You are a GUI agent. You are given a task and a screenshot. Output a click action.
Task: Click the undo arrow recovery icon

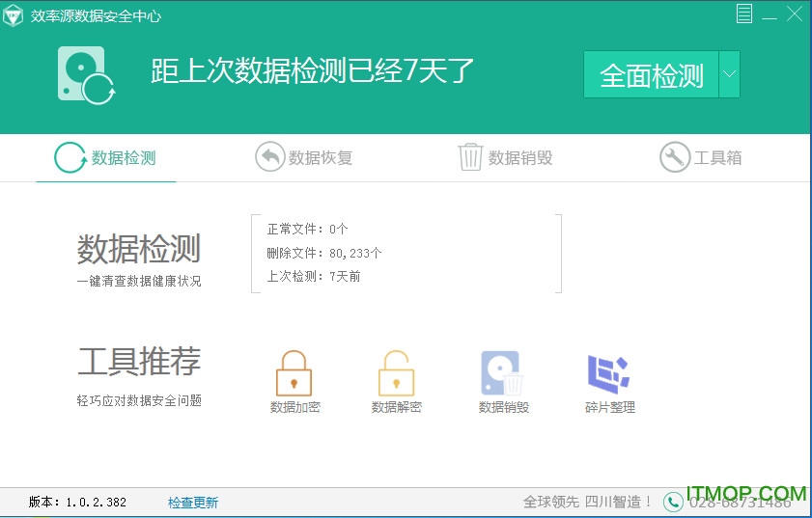[x=269, y=157]
